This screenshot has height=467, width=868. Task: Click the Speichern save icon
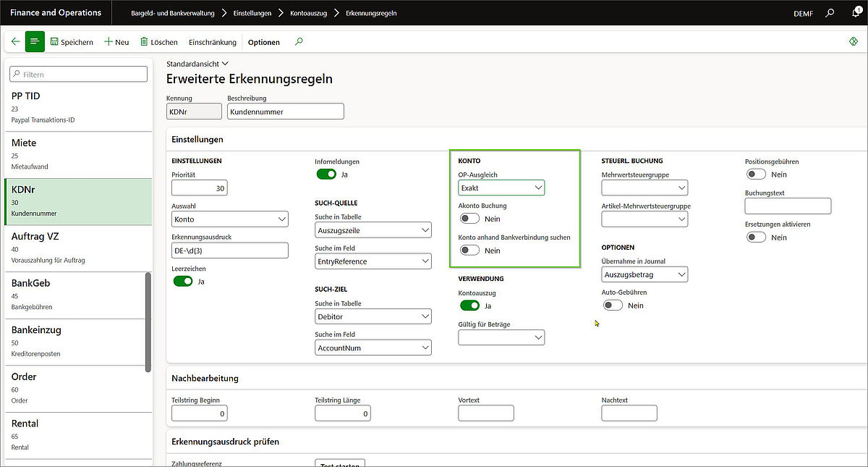click(x=54, y=42)
